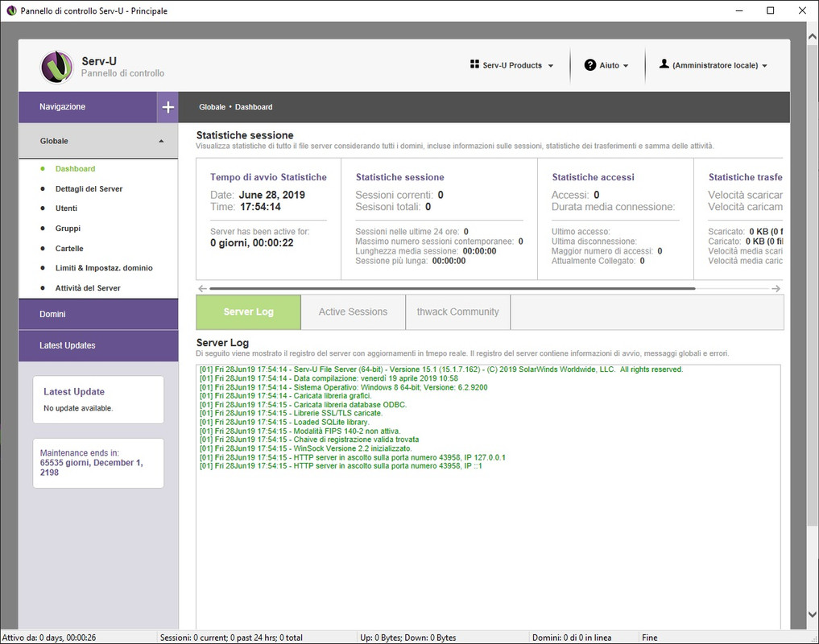Open the Serv-U Products dropdown

point(511,65)
